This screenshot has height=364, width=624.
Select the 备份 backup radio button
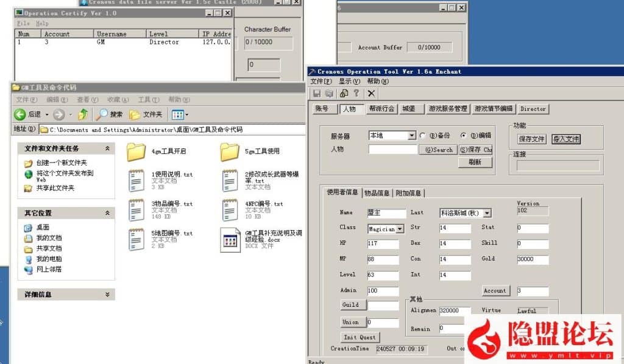[423, 136]
